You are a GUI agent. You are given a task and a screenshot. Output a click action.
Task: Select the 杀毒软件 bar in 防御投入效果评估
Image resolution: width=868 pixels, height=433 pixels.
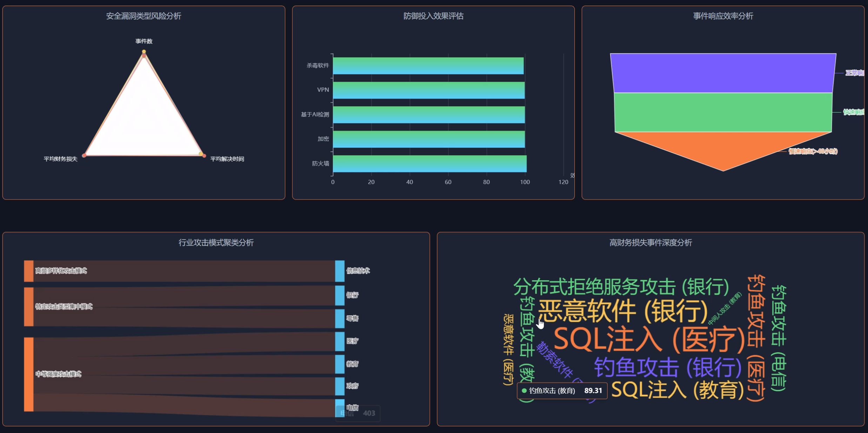[428, 65]
